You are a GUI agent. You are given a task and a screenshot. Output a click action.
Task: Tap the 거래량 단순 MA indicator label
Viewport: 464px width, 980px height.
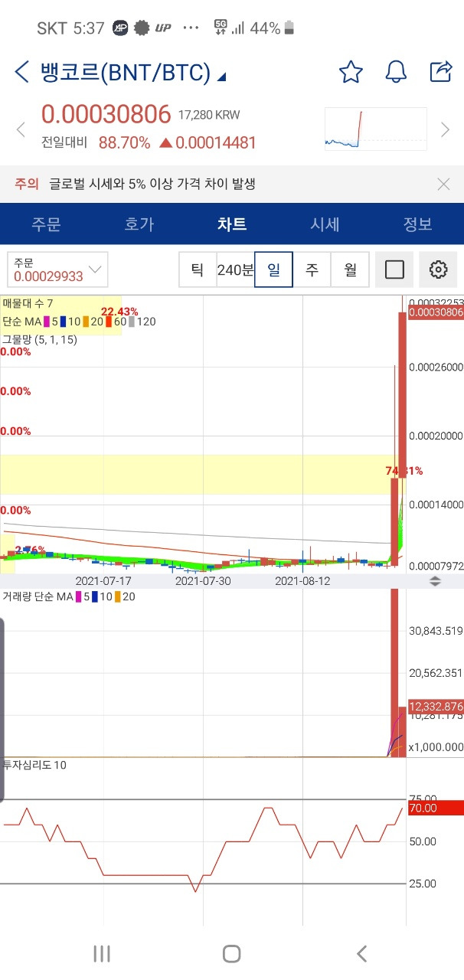pyautogui.click(x=37, y=596)
